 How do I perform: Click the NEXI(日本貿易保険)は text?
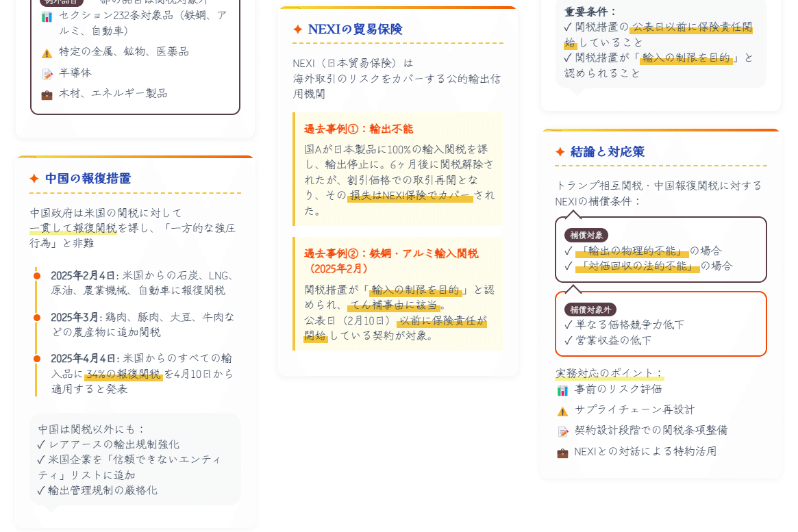(x=353, y=64)
